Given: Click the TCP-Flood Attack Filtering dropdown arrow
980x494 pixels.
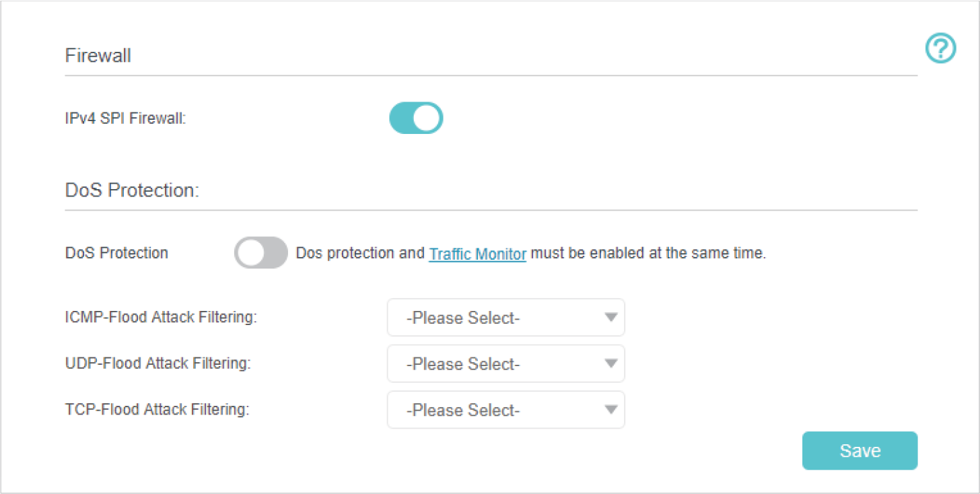Looking at the screenshot, I should tap(610, 410).
